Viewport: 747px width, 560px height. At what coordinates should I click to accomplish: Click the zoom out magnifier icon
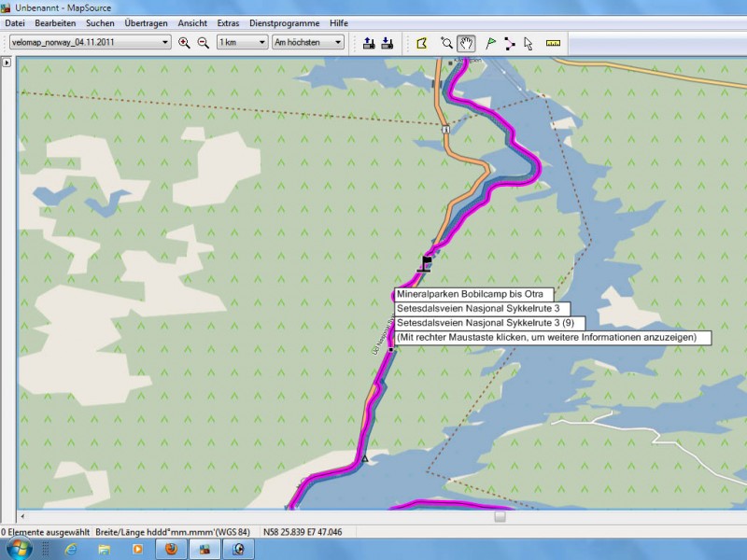click(x=203, y=43)
